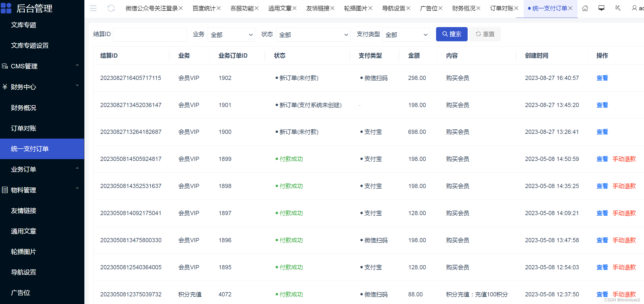Close the 广告位 tab
The image size is (644, 304).
440,8
